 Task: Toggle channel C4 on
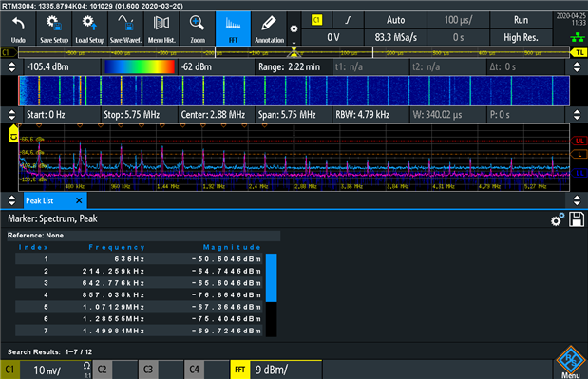207,370
